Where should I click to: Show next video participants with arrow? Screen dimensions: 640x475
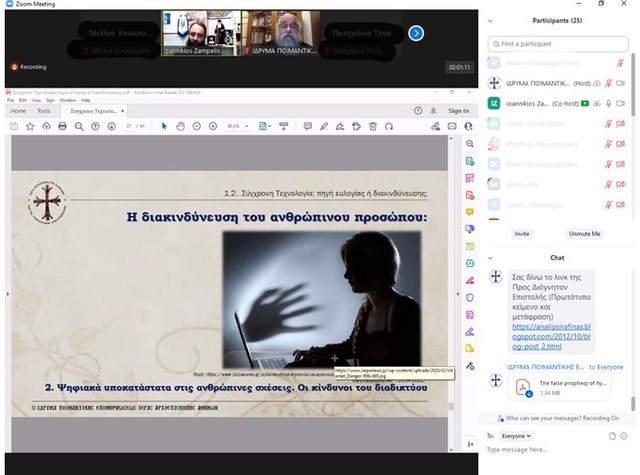(x=416, y=34)
